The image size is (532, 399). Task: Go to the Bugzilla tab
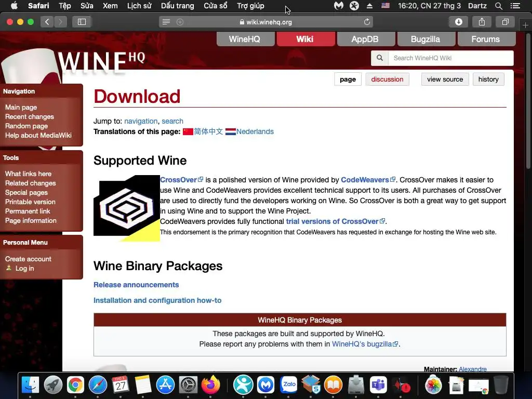click(425, 39)
